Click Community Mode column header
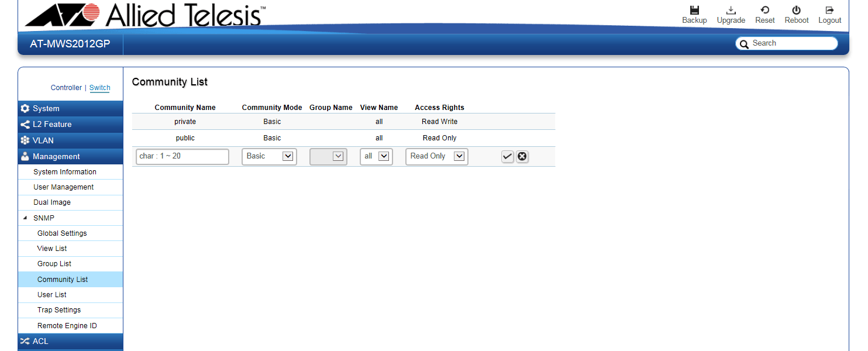This screenshot has height=351, width=868. (x=272, y=108)
